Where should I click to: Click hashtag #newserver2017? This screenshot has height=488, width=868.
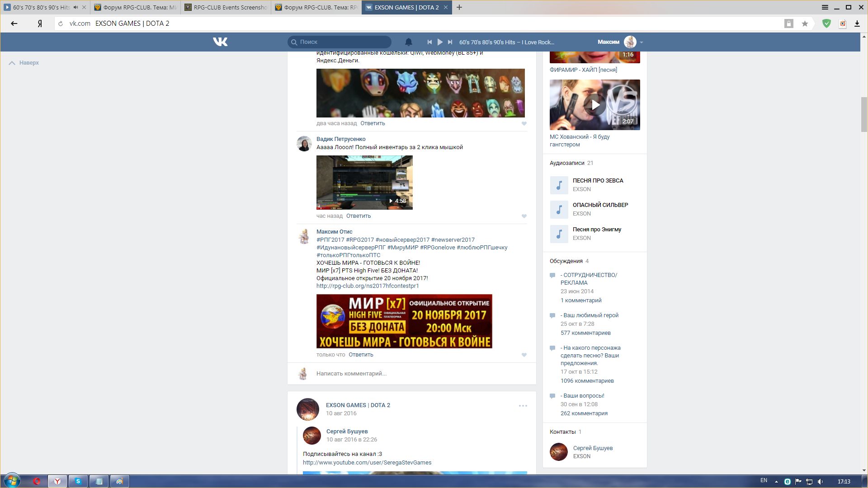(453, 240)
